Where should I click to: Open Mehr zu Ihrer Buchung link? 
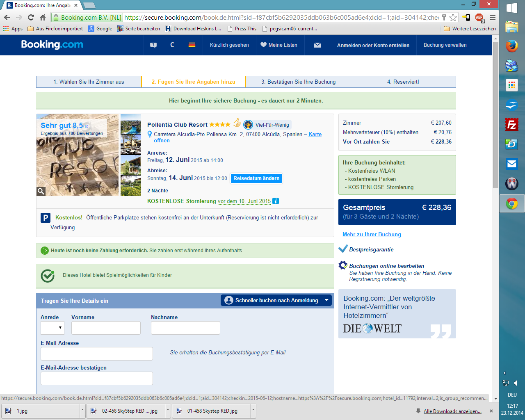click(x=372, y=234)
